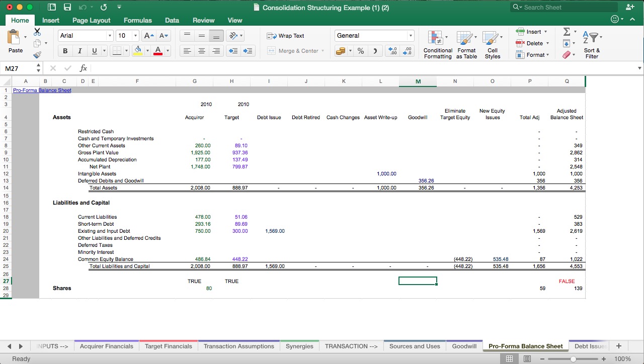This screenshot has height=364, width=644.
Task: Open the Conditional Formatting menu
Action: (437, 44)
